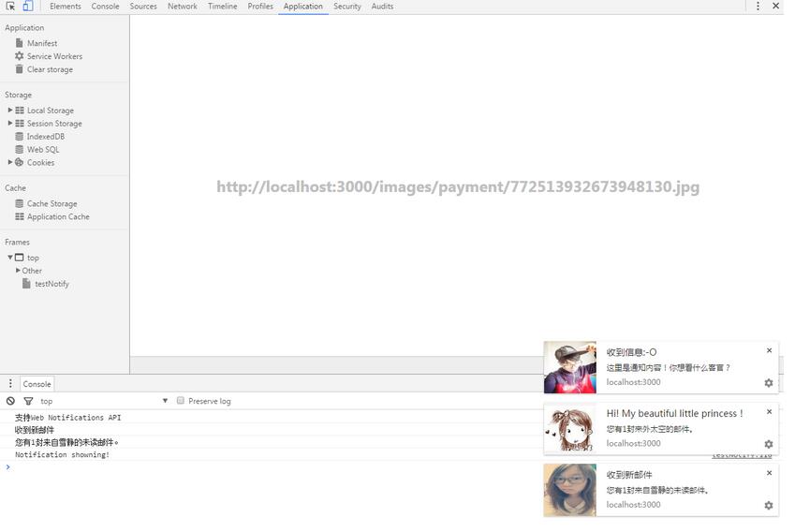The height and width of the screenshot is (532, 795).
Task: Select the testNotify frame item
Action: [x=52, y=284]
